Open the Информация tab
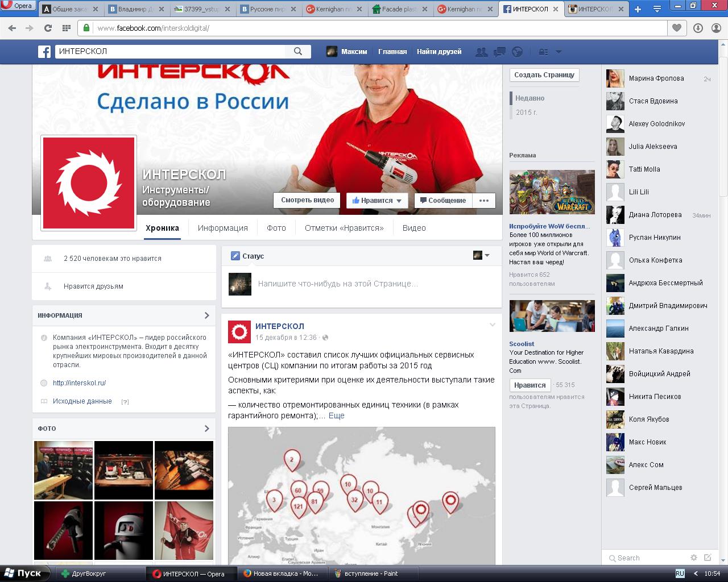 [x=223, y=228]
